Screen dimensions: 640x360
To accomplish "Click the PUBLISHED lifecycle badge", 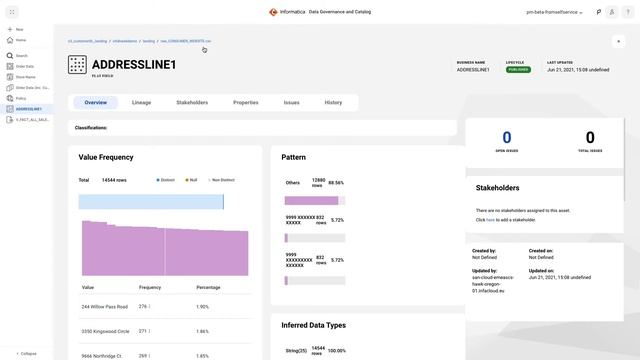I will 518,70.
